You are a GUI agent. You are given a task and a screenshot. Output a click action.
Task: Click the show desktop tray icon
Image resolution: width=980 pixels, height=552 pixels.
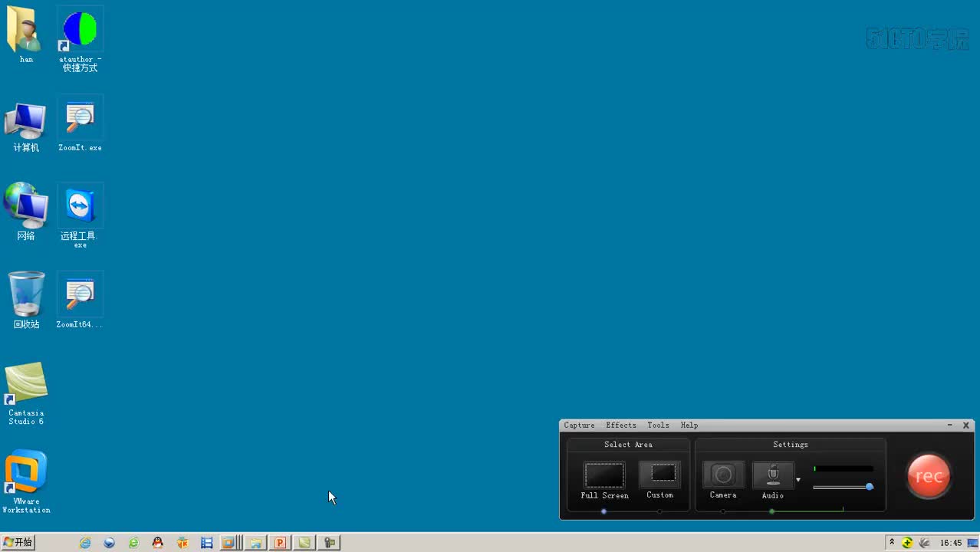pos(972,543)
